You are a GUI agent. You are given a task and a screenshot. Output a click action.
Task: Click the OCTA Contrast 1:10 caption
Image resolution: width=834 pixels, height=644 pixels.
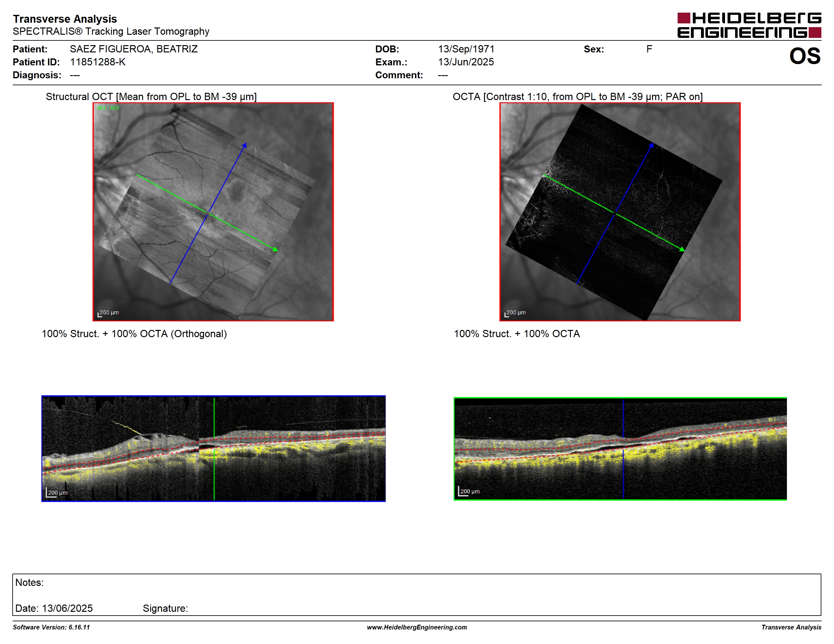(578, 97)
